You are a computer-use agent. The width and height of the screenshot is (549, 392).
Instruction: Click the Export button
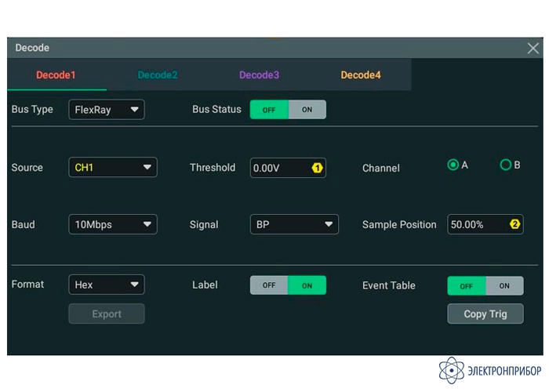[x=107, y=314]
